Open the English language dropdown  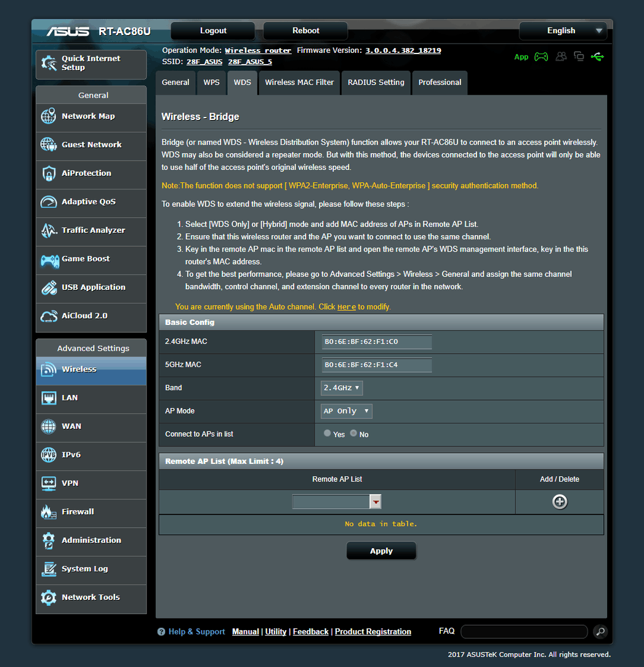pyautogui.click(x=563, y=31)
